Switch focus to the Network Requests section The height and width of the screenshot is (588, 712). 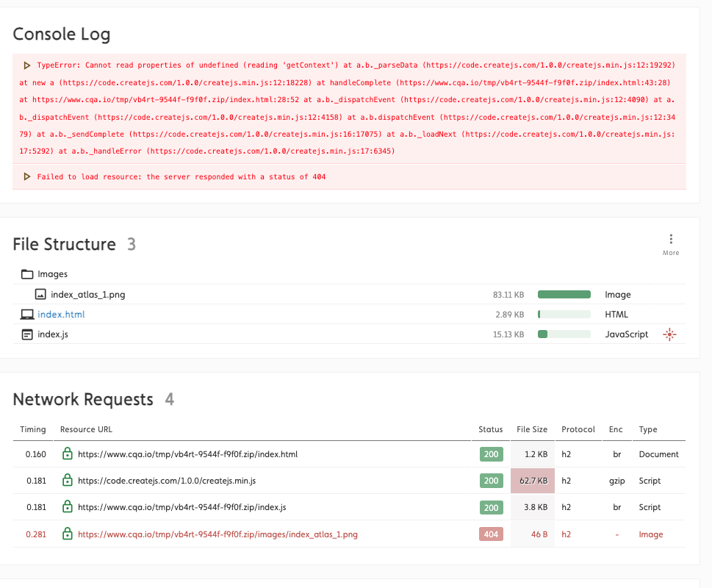[83, 399]
